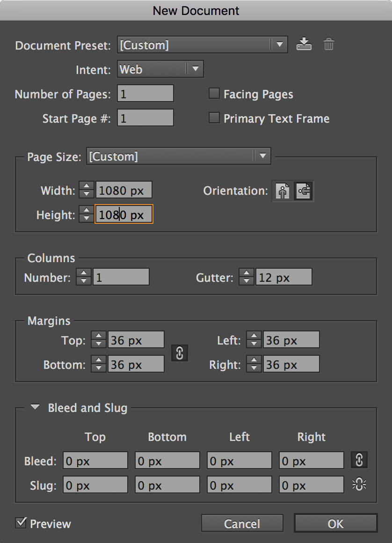Click the Bottom margin value field
Screen dimensions: 392x543
tap(136, 364)
